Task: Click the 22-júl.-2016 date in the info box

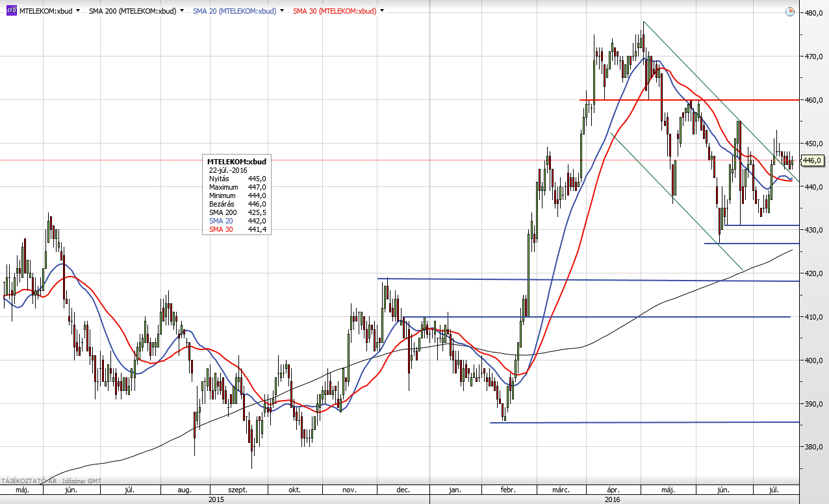Action: (x=229, y=170)
